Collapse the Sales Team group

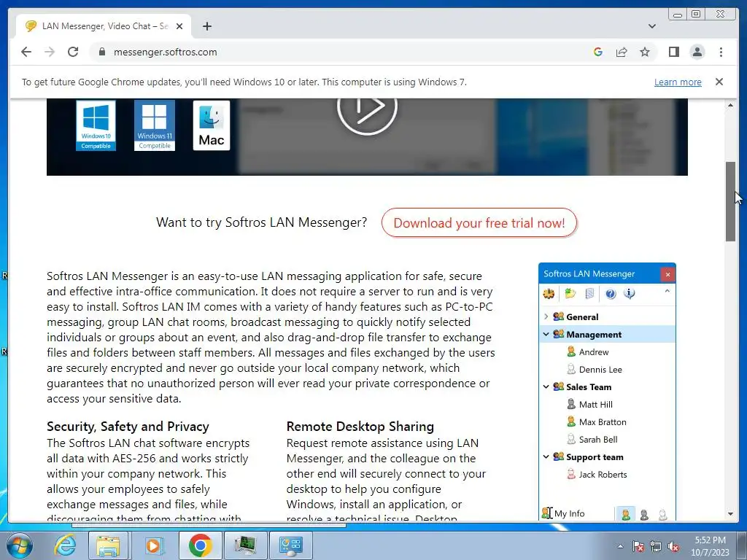point(546,386)
